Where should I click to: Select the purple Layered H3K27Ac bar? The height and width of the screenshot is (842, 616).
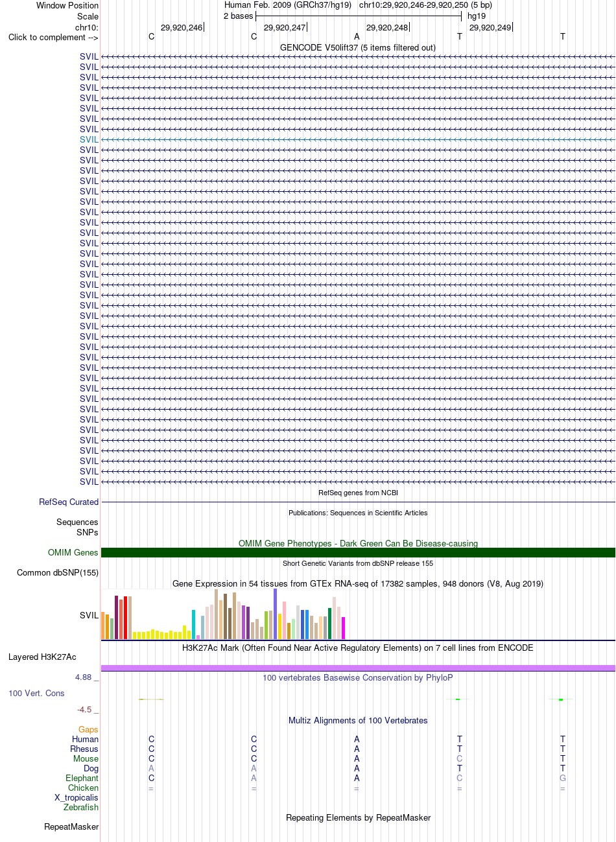tap(358, 668)
